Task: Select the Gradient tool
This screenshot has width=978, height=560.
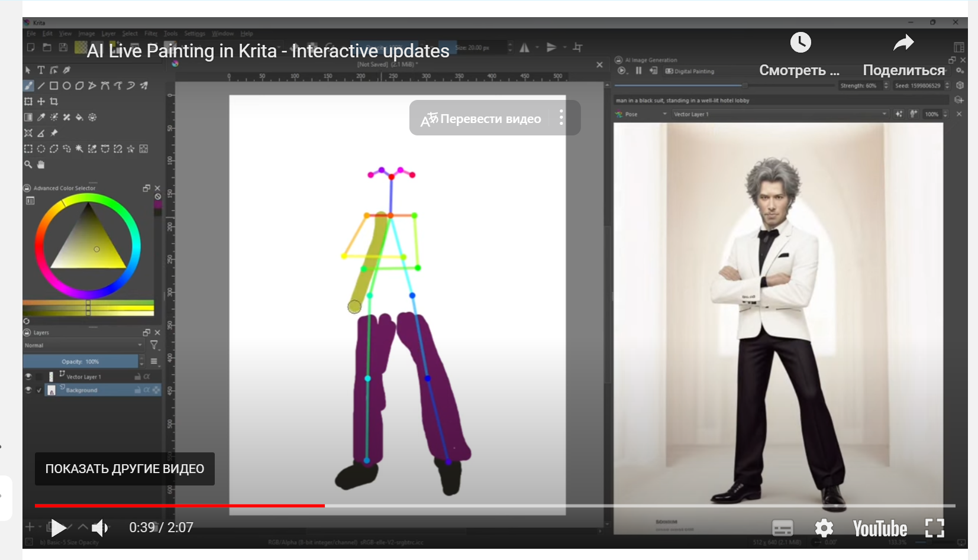Action: (28, 117)
